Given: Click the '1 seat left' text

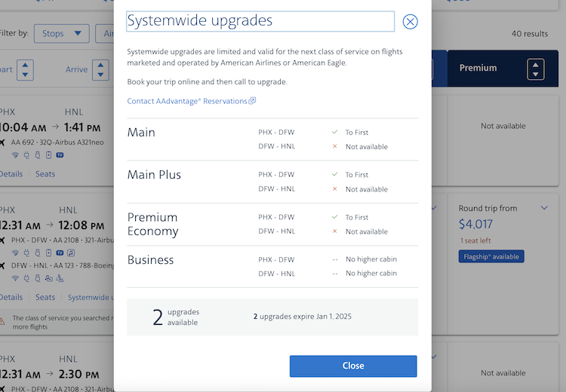Looking at the screenshot, I should [x=475, y=240].
